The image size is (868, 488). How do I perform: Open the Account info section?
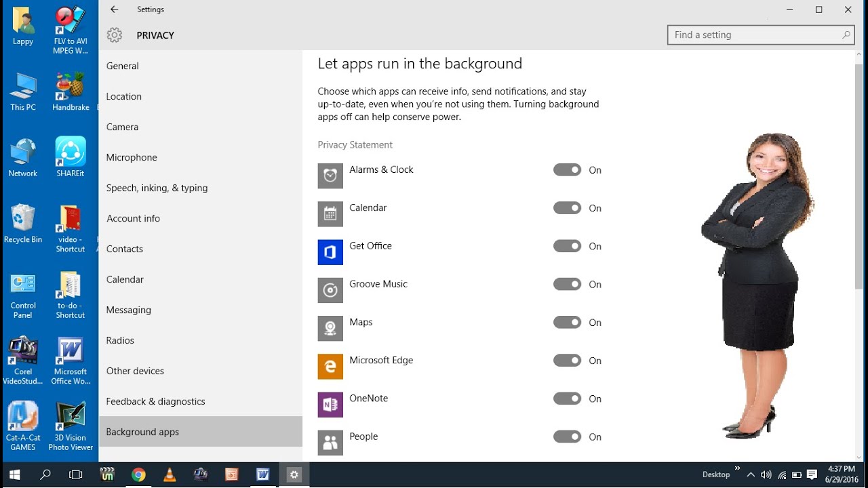point(201,218)
